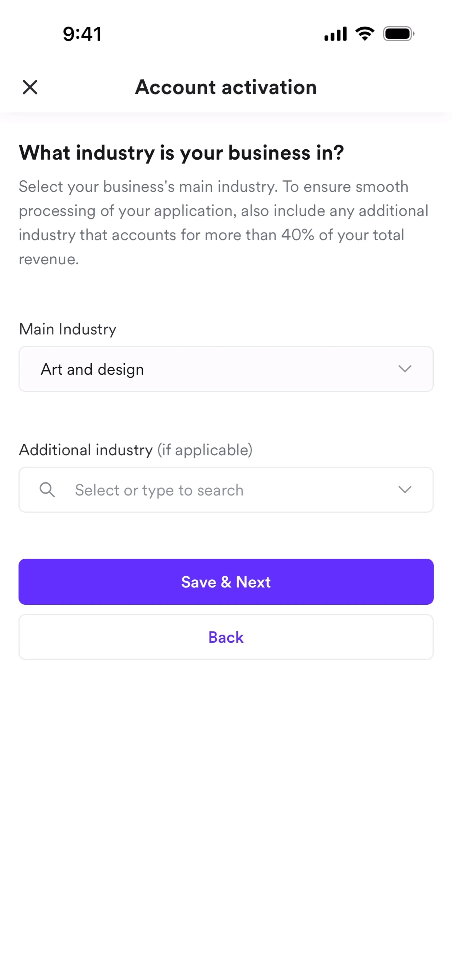Tap the cellular signal strength icon

pos(335,34)
